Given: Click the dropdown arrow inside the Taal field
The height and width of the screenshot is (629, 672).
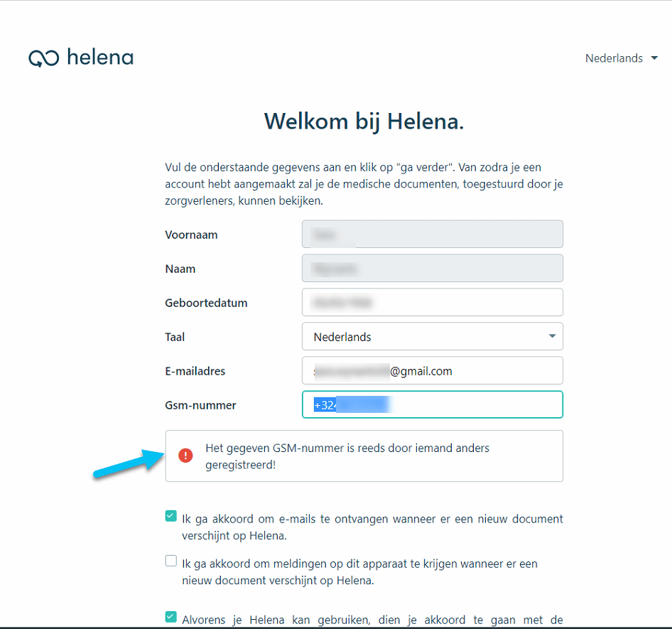Looking at the screenshot, I should click(x=552, y=336).
